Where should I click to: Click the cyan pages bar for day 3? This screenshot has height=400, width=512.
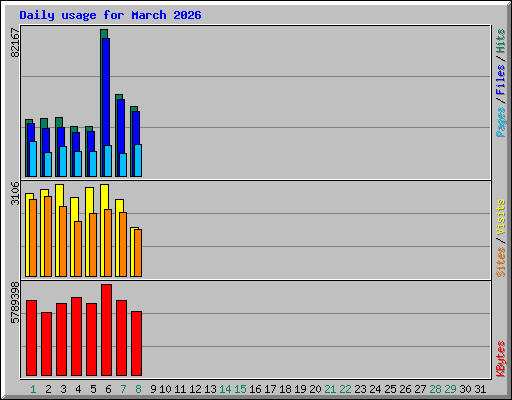(63, 161)
